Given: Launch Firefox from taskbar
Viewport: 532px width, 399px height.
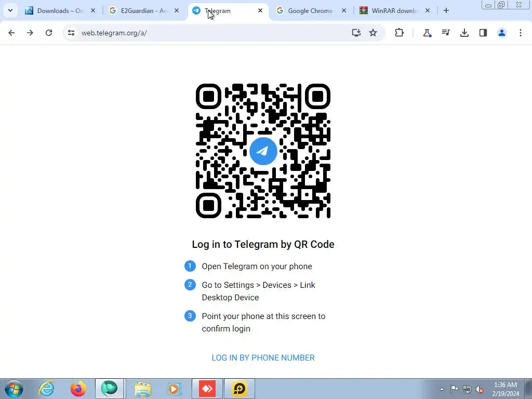Looking at the screenshot, I should [x=78, y=389].
